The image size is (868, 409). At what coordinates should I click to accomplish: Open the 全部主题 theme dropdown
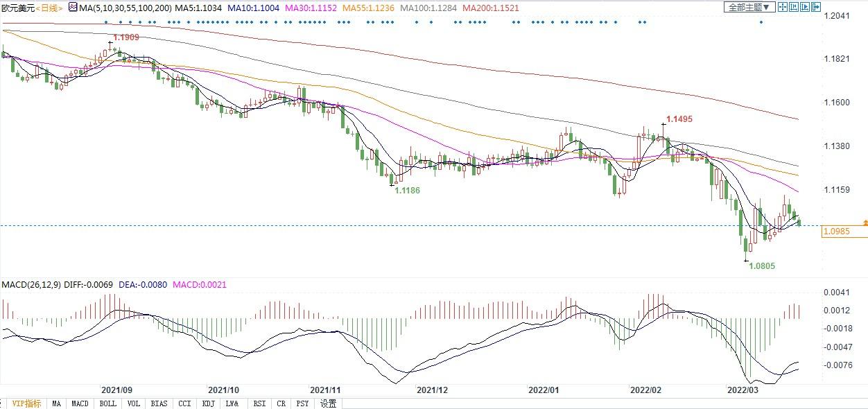pyautogui.click(x=749, y=7)
